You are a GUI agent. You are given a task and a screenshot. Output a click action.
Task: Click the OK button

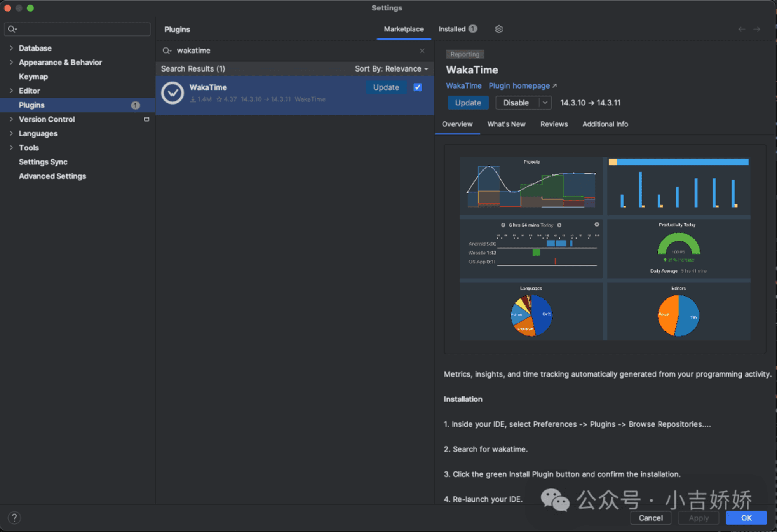point(746,518)
